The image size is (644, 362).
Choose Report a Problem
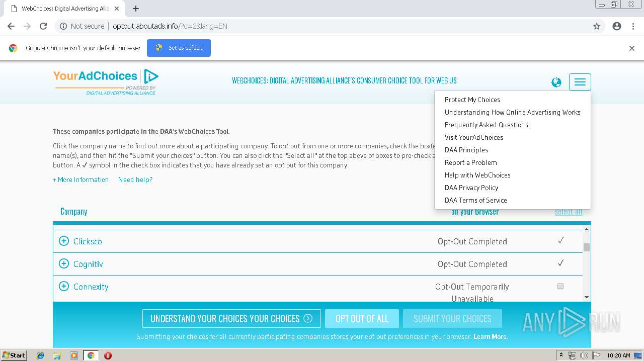[x=471, y=162]
